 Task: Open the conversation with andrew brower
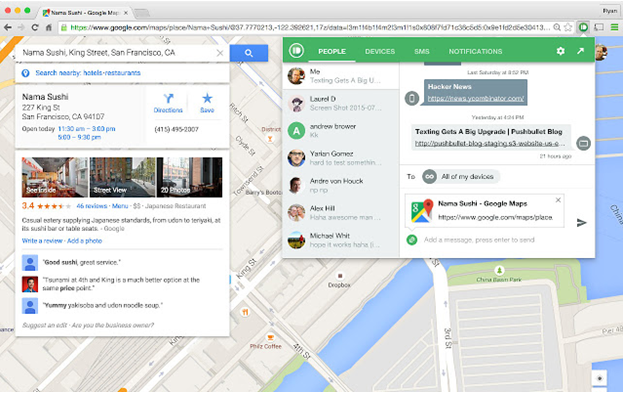pos(341,131)
